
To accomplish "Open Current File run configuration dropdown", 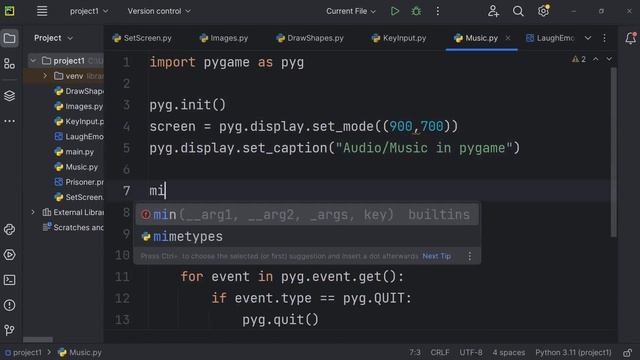I will [x=351, y=11].
